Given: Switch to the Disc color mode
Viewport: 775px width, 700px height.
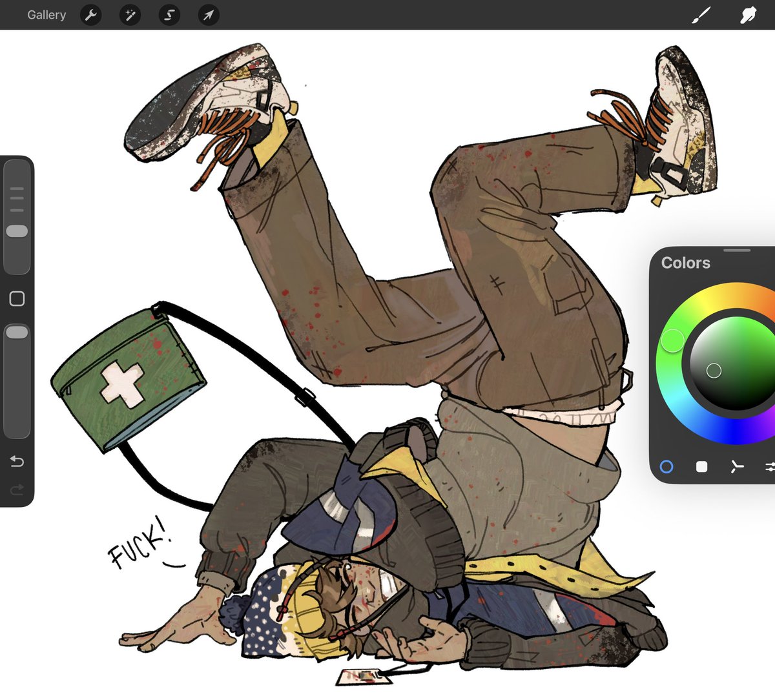Looking at the screenshot, I should click(x=666, y=466).
